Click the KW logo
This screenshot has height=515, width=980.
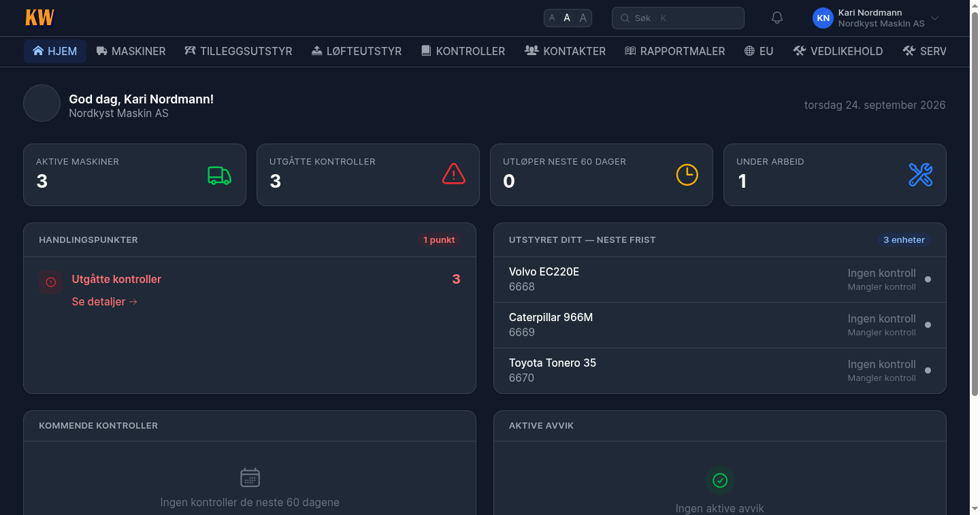[39, 18]
